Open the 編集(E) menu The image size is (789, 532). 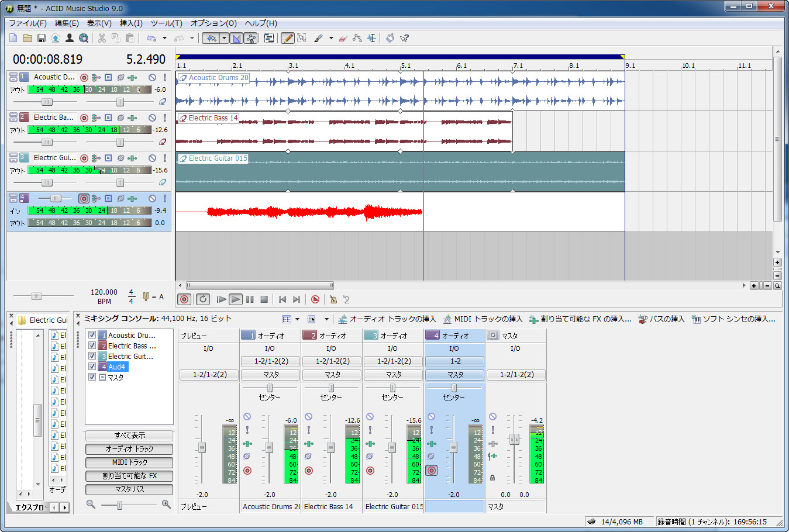[67, 23]
